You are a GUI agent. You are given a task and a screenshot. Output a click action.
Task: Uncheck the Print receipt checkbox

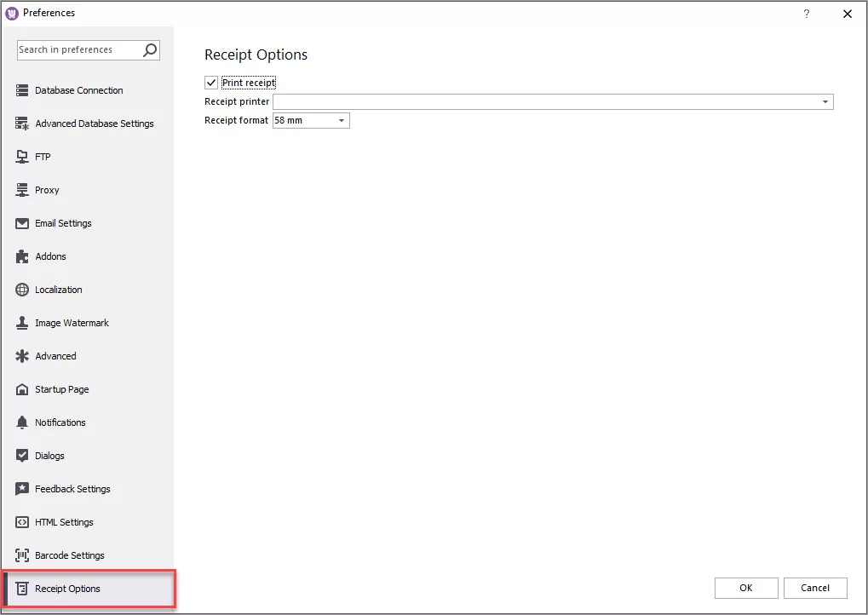(211, 83)
